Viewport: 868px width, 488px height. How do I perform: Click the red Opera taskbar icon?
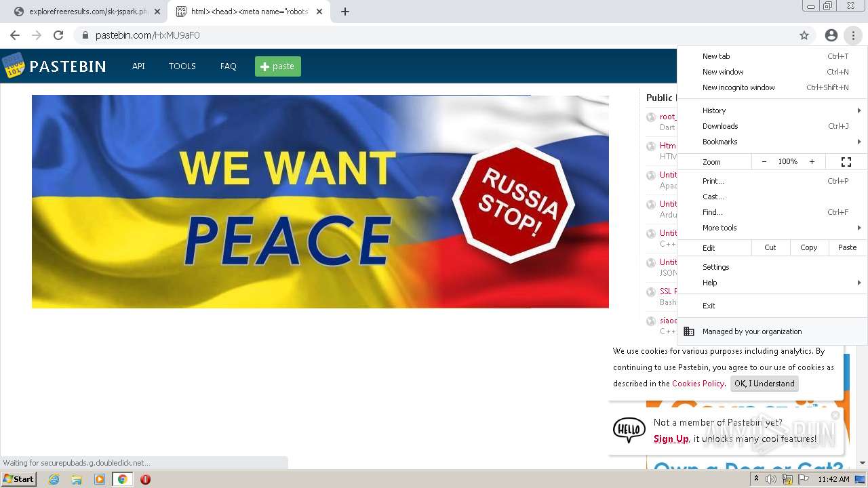click(145, 479)
